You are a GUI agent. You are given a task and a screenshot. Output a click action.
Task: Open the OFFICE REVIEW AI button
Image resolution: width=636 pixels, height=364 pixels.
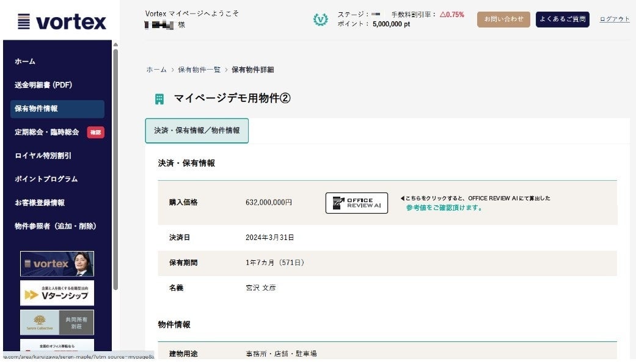click(356, 203)
